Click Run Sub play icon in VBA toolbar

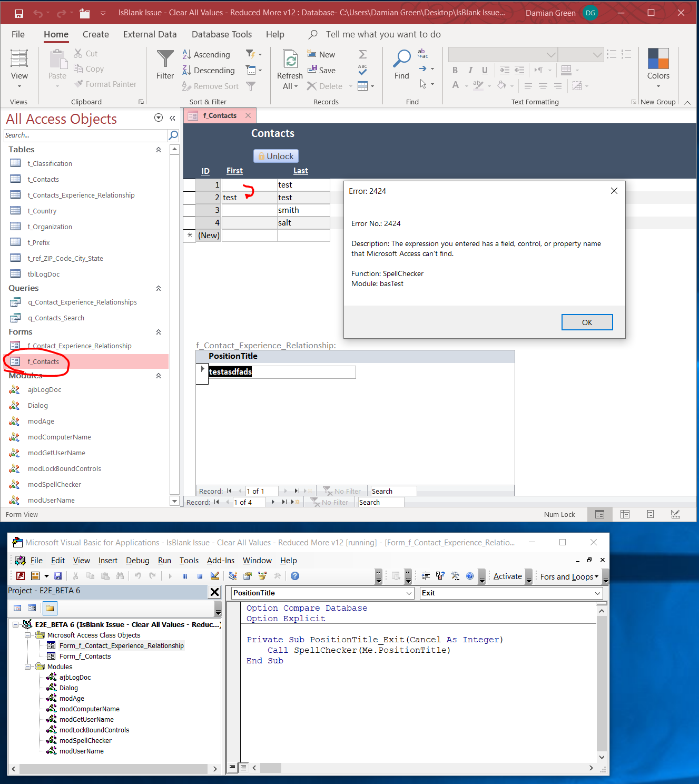coord(170,576)
